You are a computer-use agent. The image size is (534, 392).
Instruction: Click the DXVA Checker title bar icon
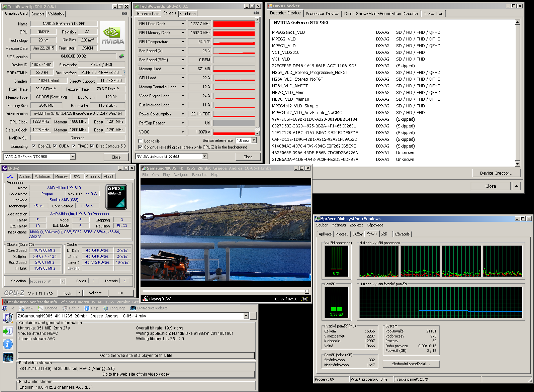(270, 6)
